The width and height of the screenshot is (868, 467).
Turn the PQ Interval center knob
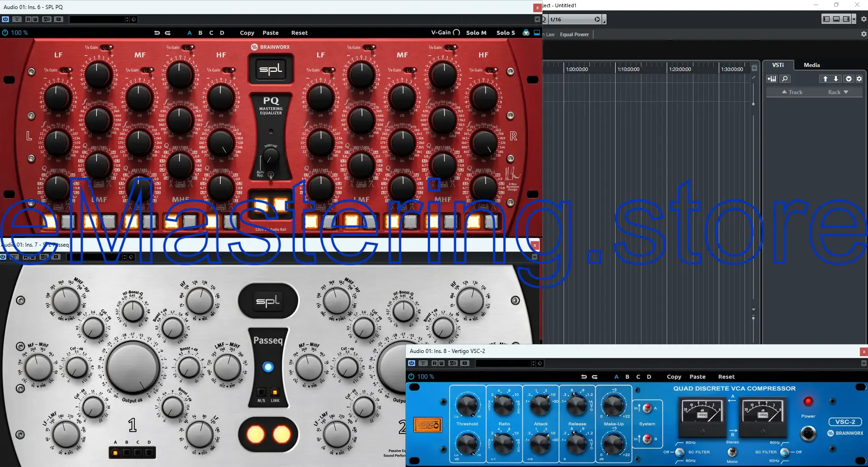coord(270,157)
